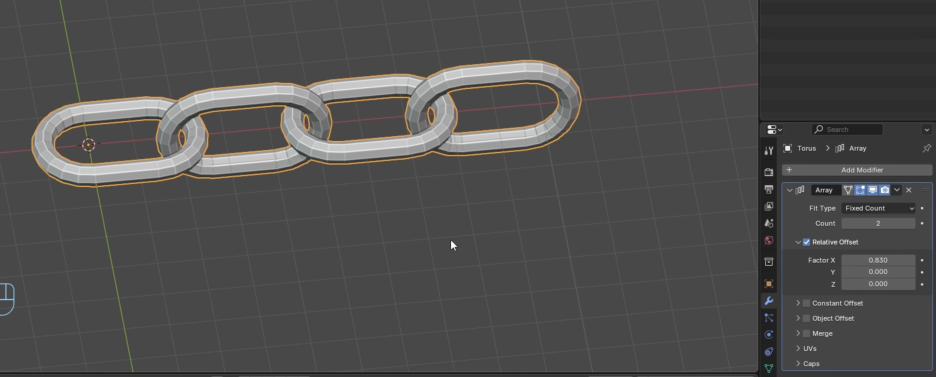This screenshot has width=936, height=377.
Task: Enable the Object Offset checkbox
Action: 806,318
